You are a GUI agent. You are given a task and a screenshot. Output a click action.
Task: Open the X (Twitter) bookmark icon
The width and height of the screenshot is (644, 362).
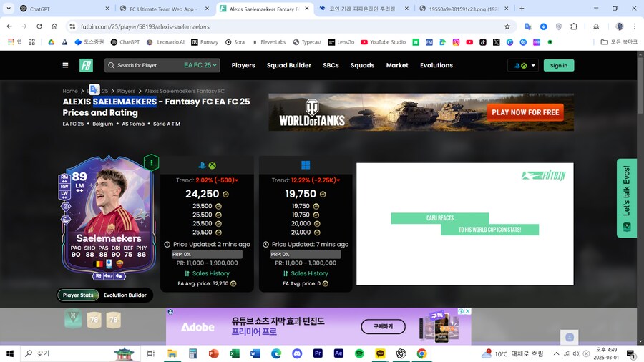pos(496,42)
